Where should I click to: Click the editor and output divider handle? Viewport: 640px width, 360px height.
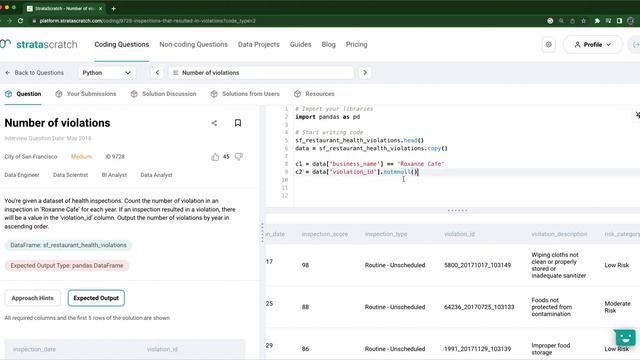click(x=458, y=211)
